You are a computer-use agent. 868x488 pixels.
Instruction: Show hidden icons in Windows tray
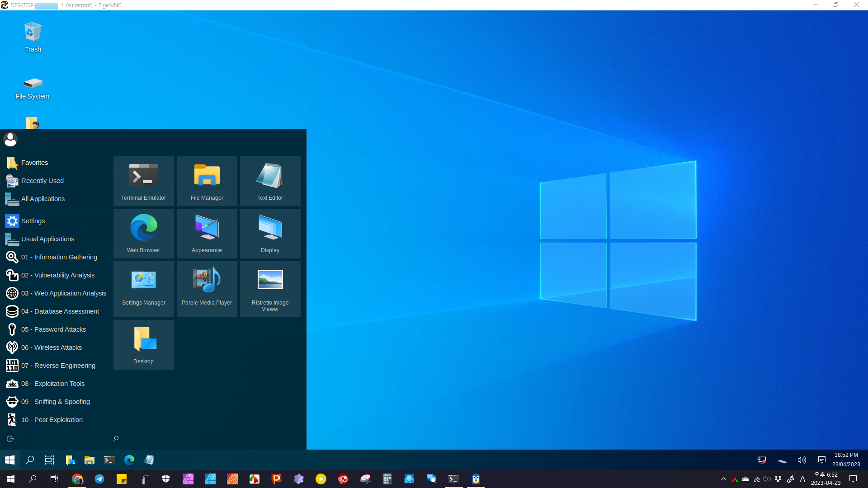tap(723, 479)
